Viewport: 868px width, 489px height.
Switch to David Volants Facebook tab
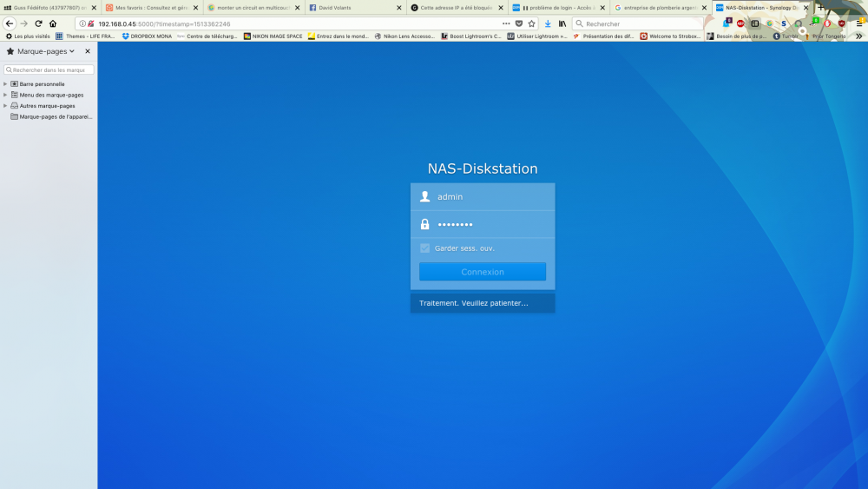(355, 8)
